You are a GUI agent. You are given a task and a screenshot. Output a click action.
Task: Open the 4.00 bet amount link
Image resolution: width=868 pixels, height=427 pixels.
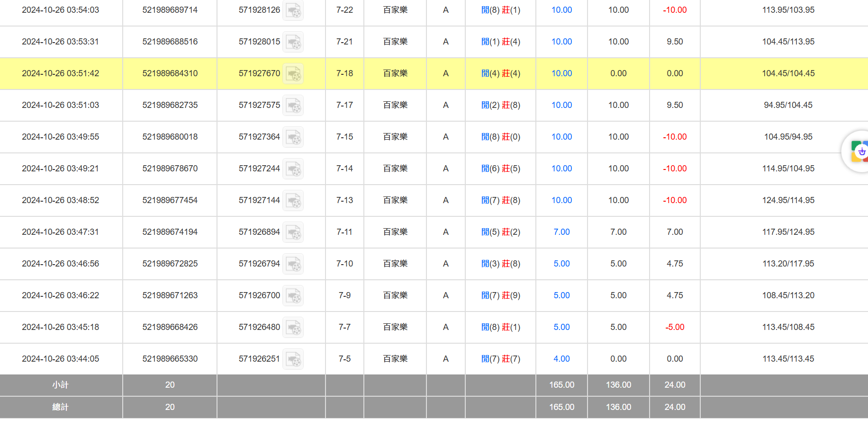pyautogui.click(x=561, y=359)
